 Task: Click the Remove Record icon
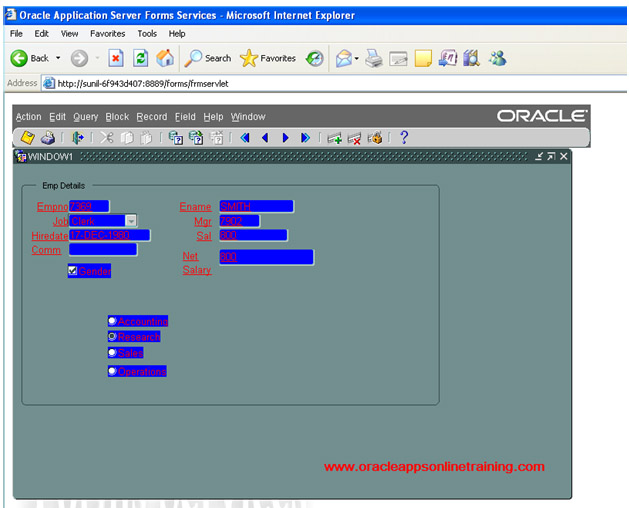coord(354,138)
